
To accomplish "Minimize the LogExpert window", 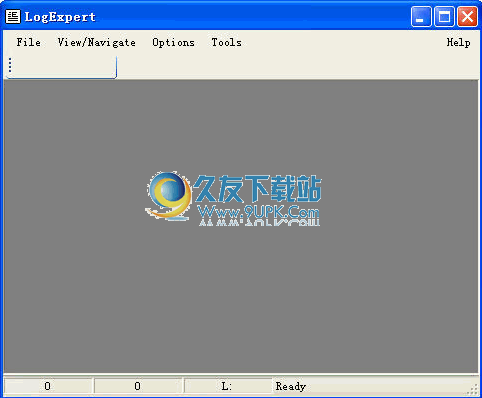I will point(421,16).
